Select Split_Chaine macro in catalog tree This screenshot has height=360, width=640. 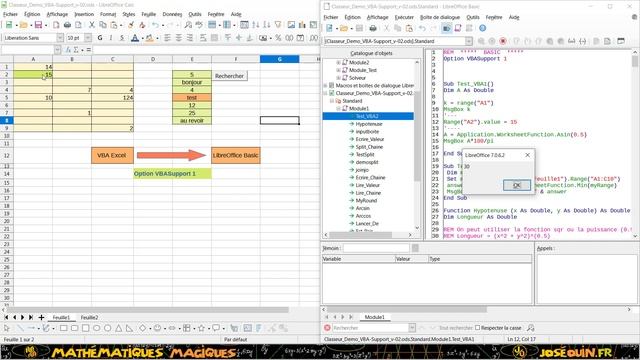point(369,147)
